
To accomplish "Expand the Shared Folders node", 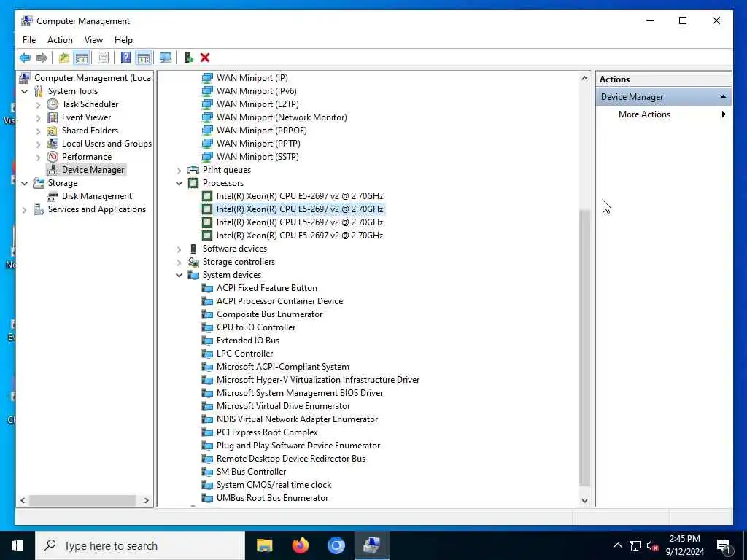I will (x=39, y=131).
